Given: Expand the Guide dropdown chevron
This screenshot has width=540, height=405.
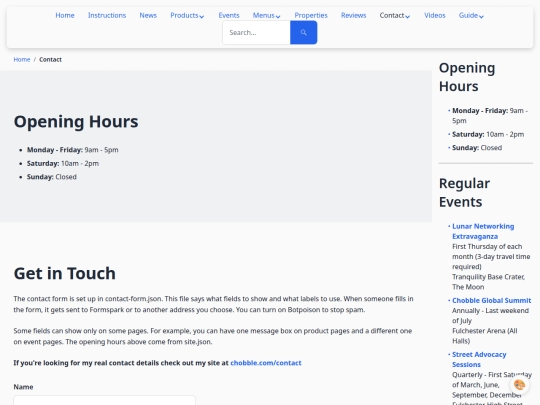Looking at the screenshot, I should [481, 16].
